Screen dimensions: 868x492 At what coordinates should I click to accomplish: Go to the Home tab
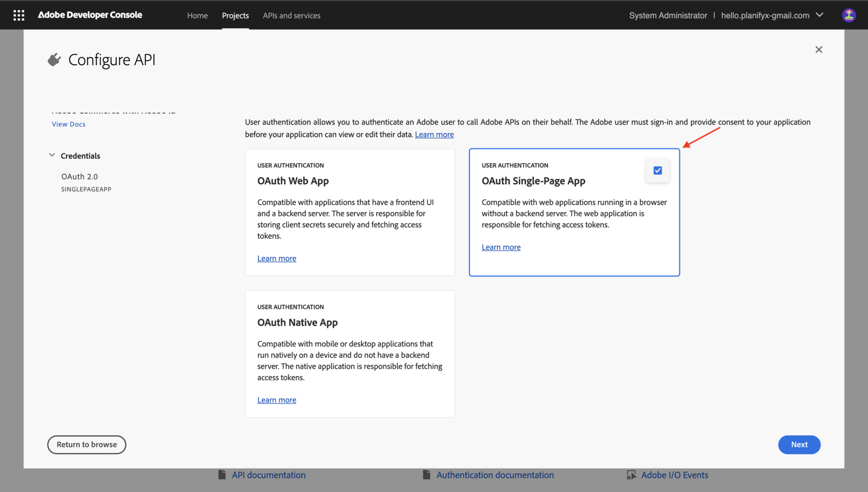tap(198, 15)
